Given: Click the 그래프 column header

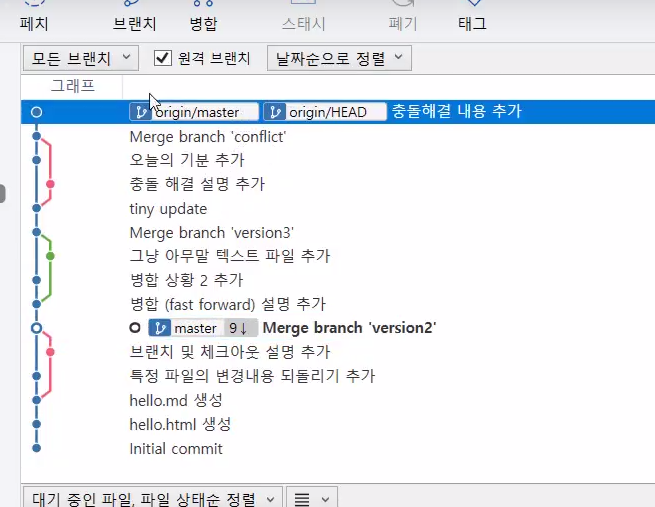Looking at the screenshot, I should pyautogui.click(x=72, y=86).
